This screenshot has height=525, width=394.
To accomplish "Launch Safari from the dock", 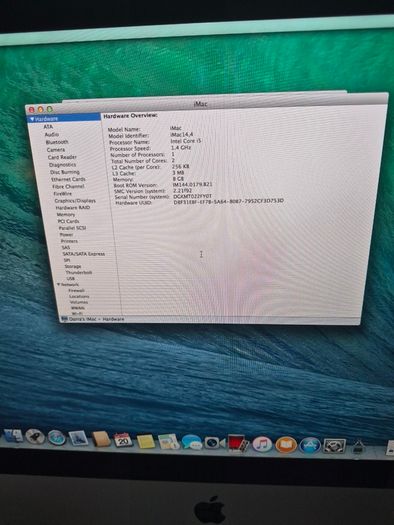I will pos(56,438).
